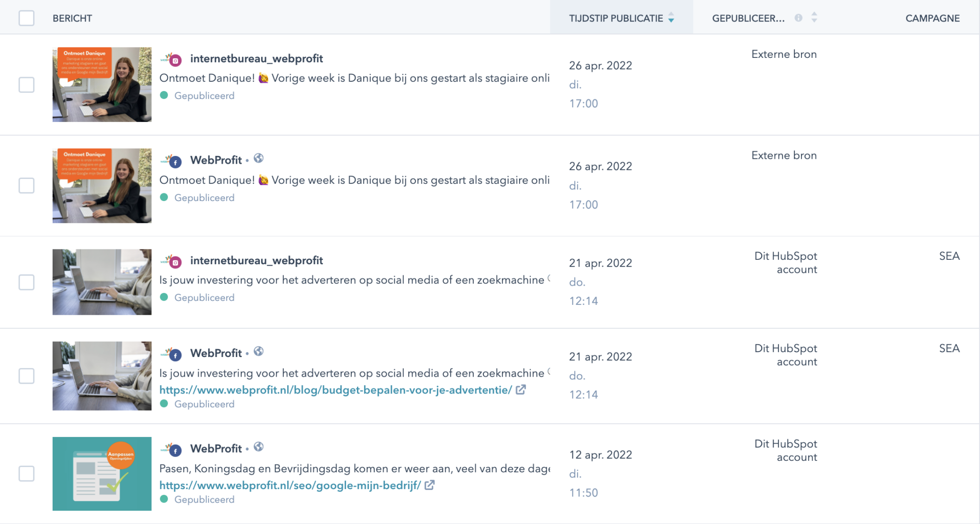Click 'Externe bron' on first Instagram row
This screenshot has width=980, height=524.
pyautogui.click(x=784, y=54)
